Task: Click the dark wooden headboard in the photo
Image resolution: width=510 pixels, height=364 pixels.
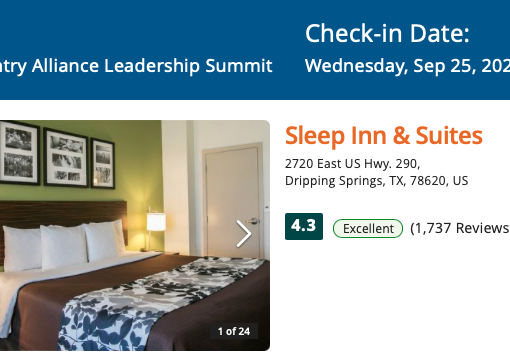Action: tap(63, 213)
